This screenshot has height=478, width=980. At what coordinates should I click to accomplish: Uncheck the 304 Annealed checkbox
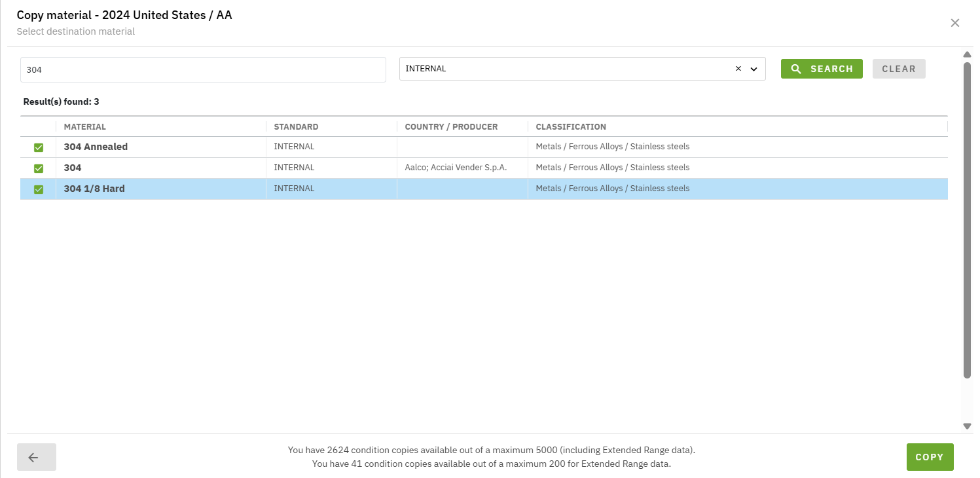coord(39,147)
